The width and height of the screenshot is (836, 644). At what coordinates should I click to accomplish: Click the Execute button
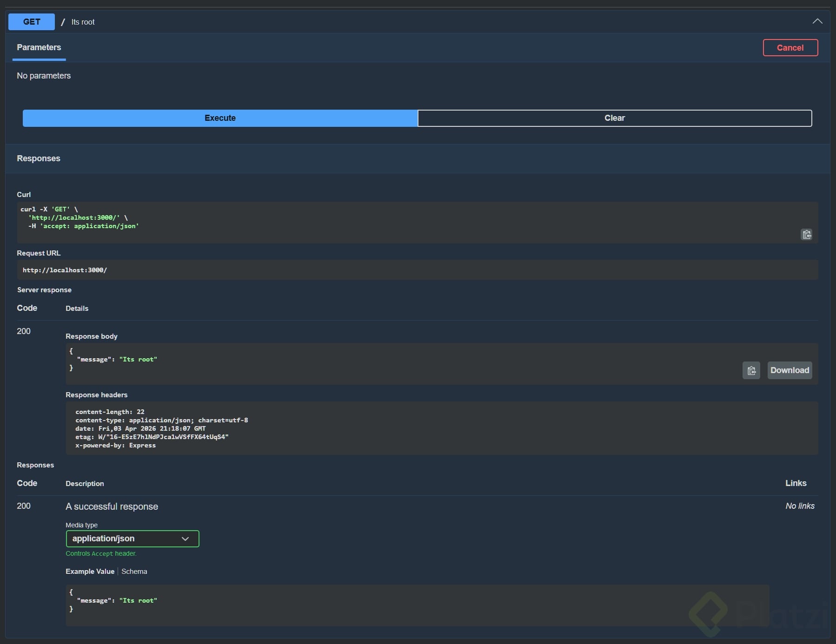pyautogui.click(x=220, y=118)
